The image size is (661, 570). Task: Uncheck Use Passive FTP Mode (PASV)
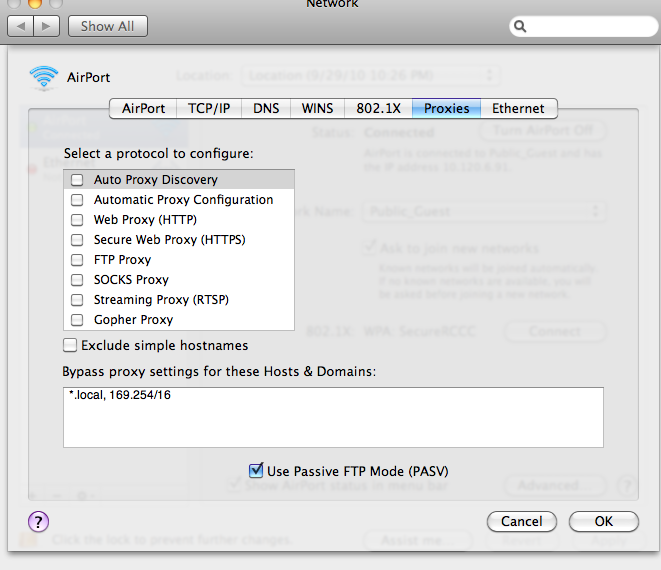[256, 471]
